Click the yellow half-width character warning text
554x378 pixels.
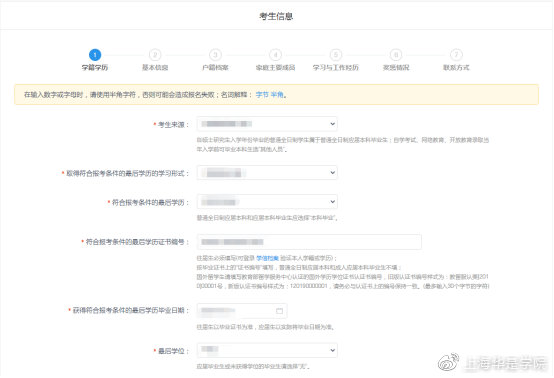[x=155, y=95]
